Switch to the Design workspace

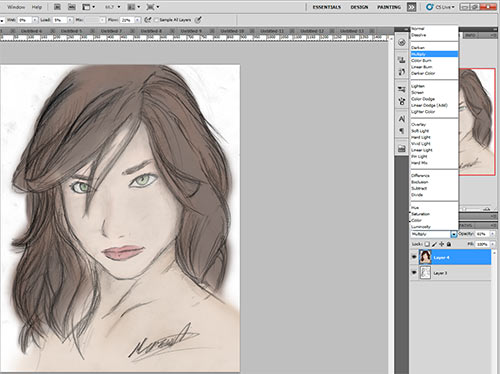(359, 7)
